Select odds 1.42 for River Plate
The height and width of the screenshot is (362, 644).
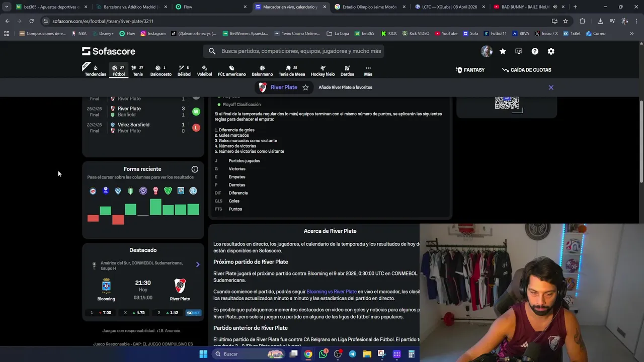pos(168,313)
